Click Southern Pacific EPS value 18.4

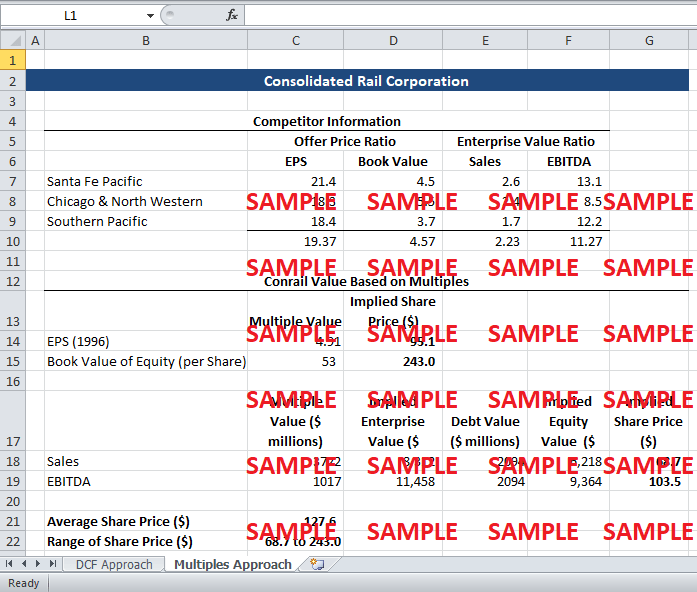point(323,221)
